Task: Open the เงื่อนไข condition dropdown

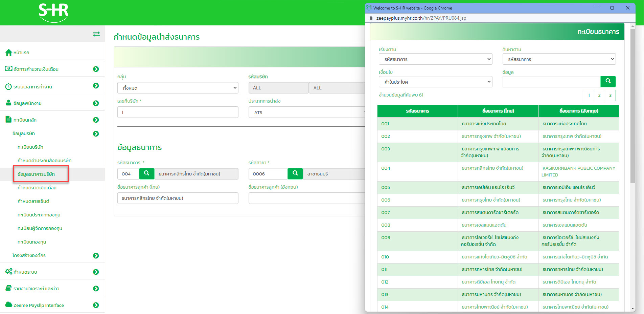Action: pos(435,82)
